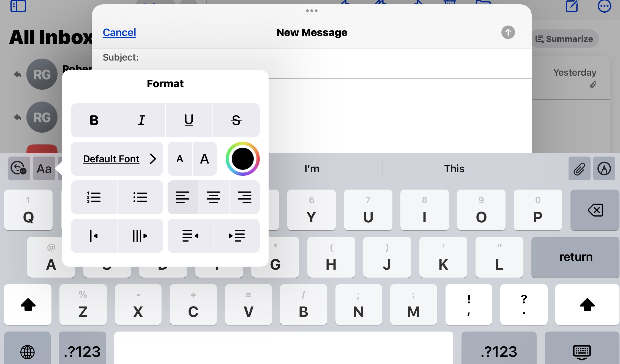
Task: Insert a bulleted list
Action: coord(140,197)
